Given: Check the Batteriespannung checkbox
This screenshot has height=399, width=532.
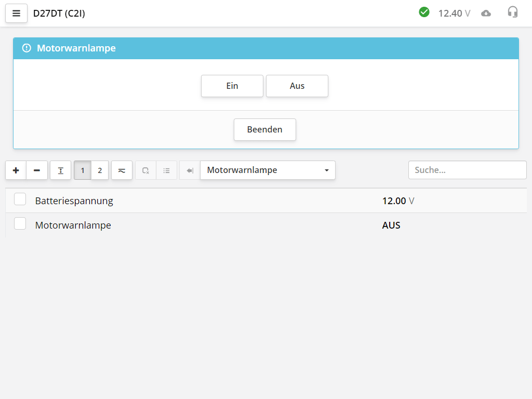Looking at the screenshot, I should coord(20,199).
